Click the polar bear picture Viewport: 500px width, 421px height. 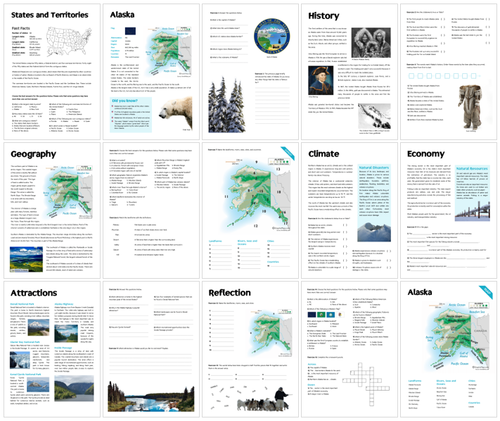(x=176, y=113)
